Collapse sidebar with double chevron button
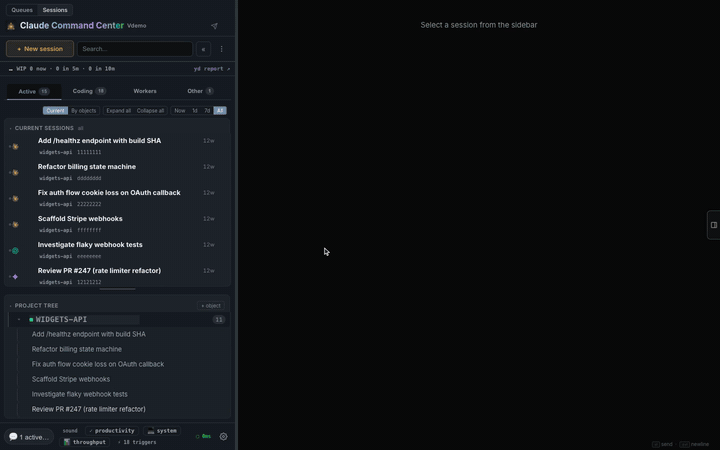720x450 pixels. click(203, 49)
